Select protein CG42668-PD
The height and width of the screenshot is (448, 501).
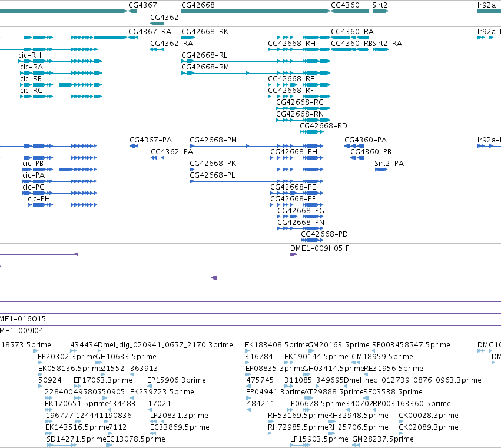pos(324,234)
